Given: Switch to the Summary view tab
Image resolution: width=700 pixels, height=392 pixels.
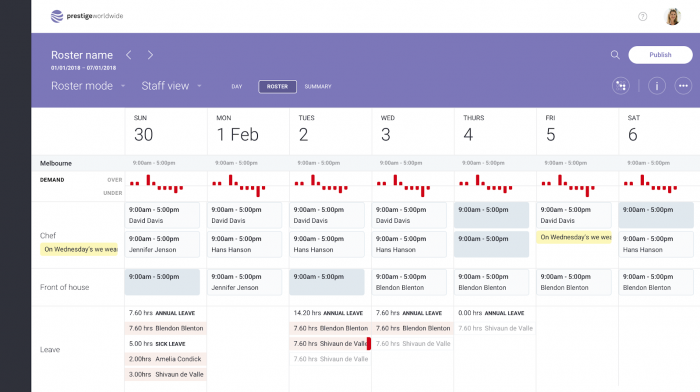Looking at the screenshot, I should [x=318, y=87].
